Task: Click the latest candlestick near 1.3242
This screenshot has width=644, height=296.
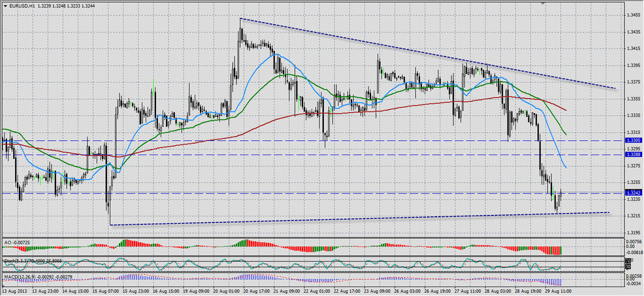Action: point(560,200)
